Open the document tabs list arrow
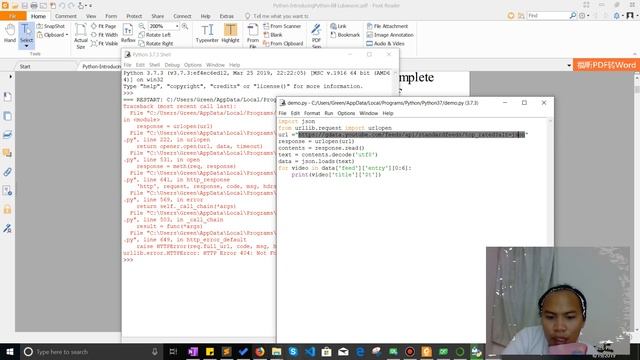This screenshot has height=360, width=640. pyautogui.click(x=569, y=65)
